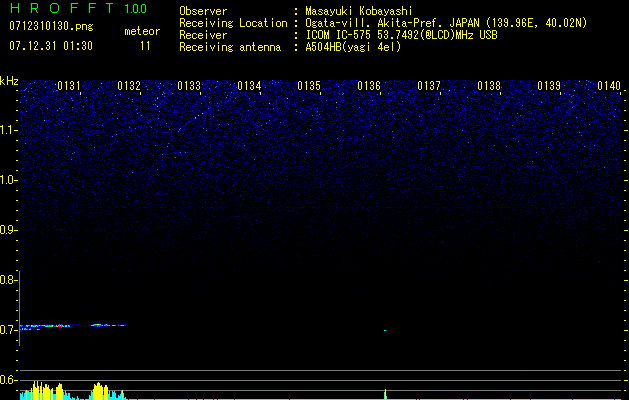
Task: Click the Receiver label
Action: [203, 35]
